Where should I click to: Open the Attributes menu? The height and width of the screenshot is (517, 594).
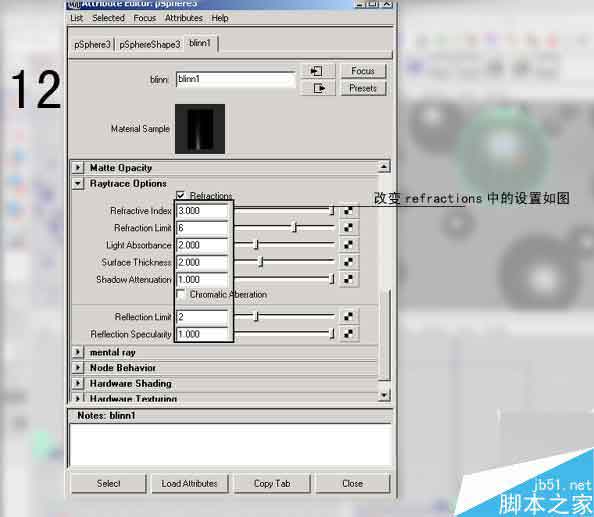184,18
